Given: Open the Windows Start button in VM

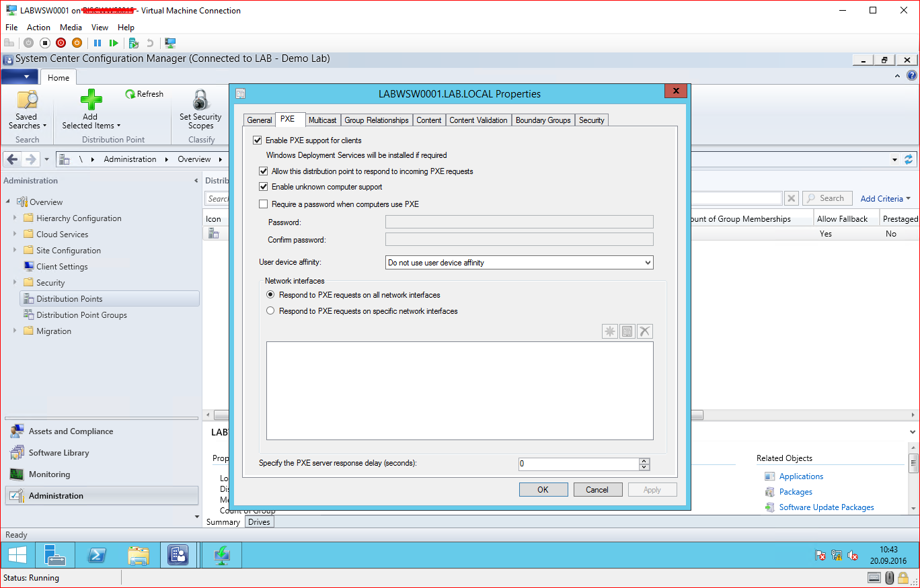Looking at the screenshot, I should 17,555.
